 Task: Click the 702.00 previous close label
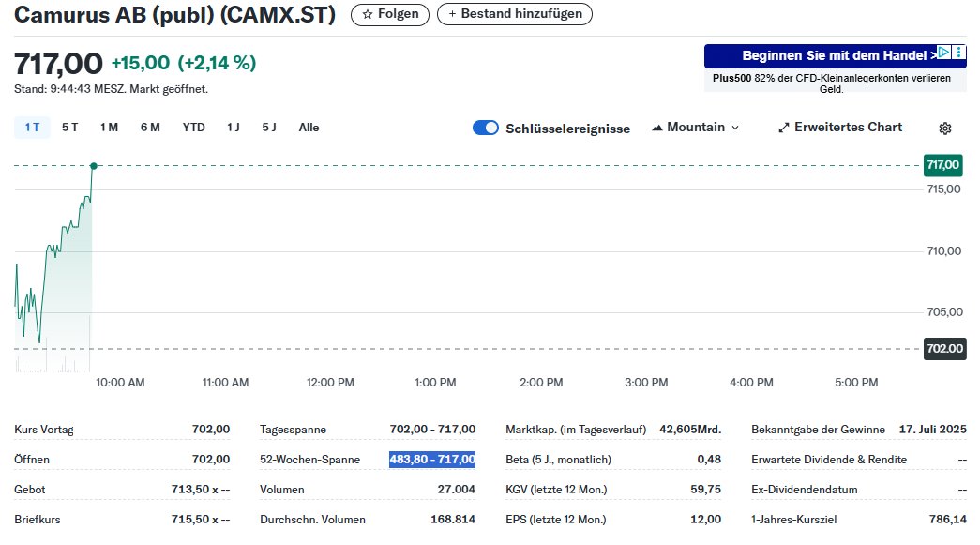click(x=945, y=349)
